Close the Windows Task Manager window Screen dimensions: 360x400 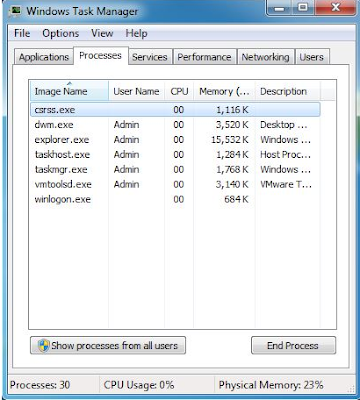[335, 8]
